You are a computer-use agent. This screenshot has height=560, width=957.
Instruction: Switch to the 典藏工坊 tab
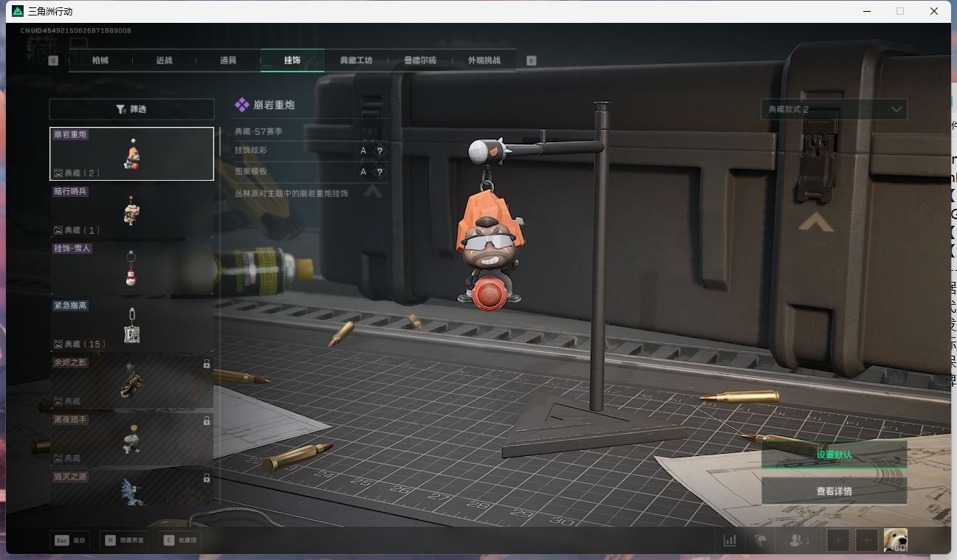pyautogui.click(x=356, y=61)
